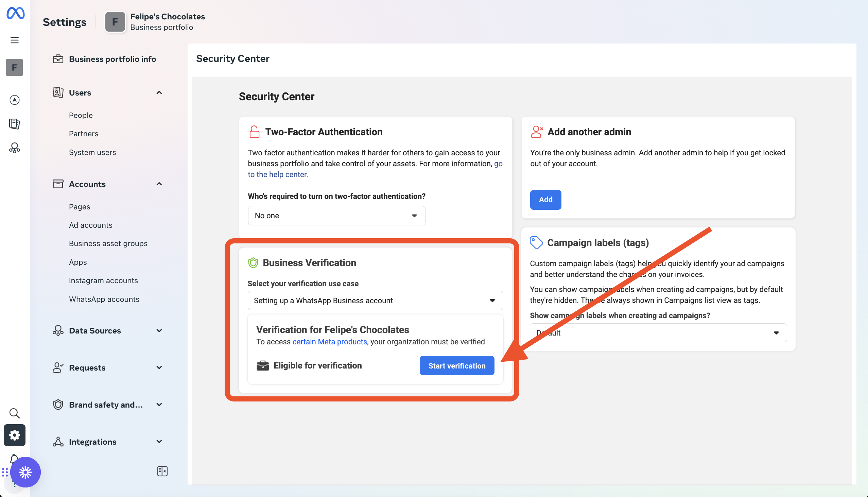Click the Integrations heading

pos(93,442)
